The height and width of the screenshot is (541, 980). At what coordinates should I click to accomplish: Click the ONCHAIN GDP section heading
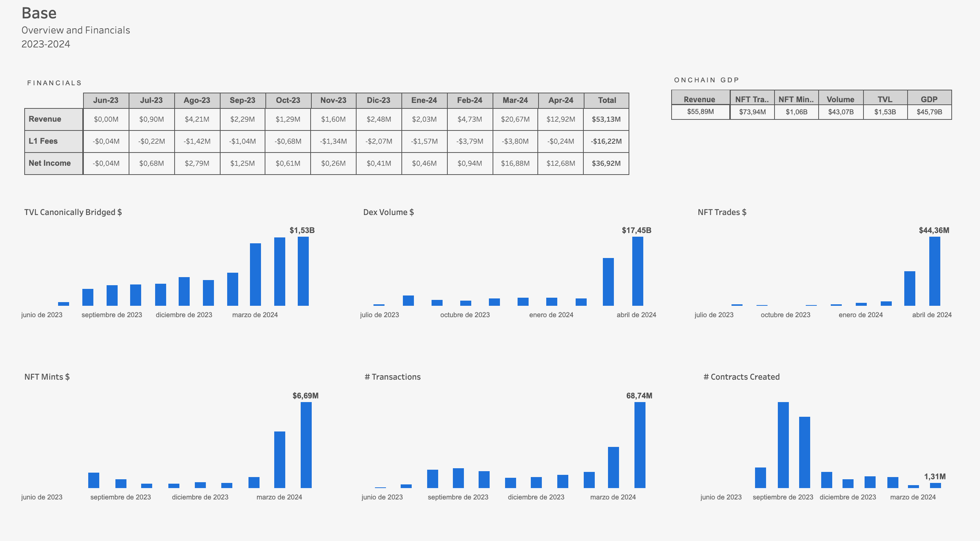[x=707, y=80]
